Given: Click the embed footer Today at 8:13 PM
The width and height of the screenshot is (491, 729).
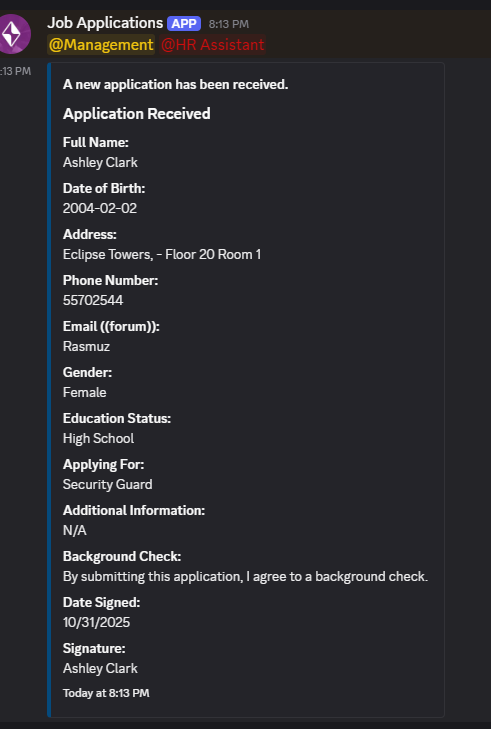Looking at the screenshot, I should (x=106, y=693).
